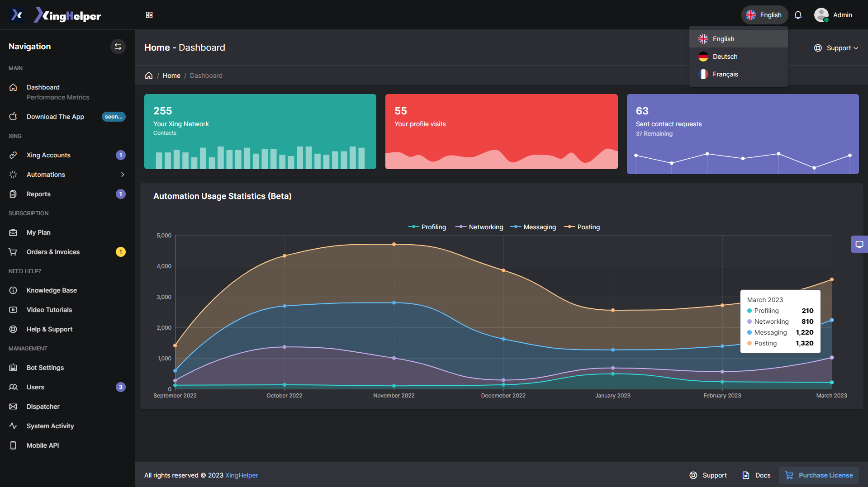Screen dimensions: 868x487
Task: Click the Support footer link
Action: click(x=708, y=475)
